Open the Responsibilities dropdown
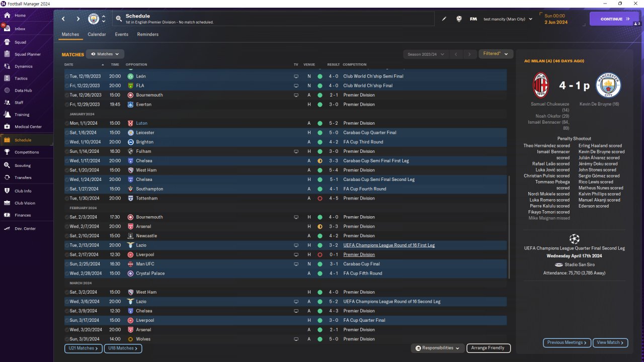 point(437,348)
